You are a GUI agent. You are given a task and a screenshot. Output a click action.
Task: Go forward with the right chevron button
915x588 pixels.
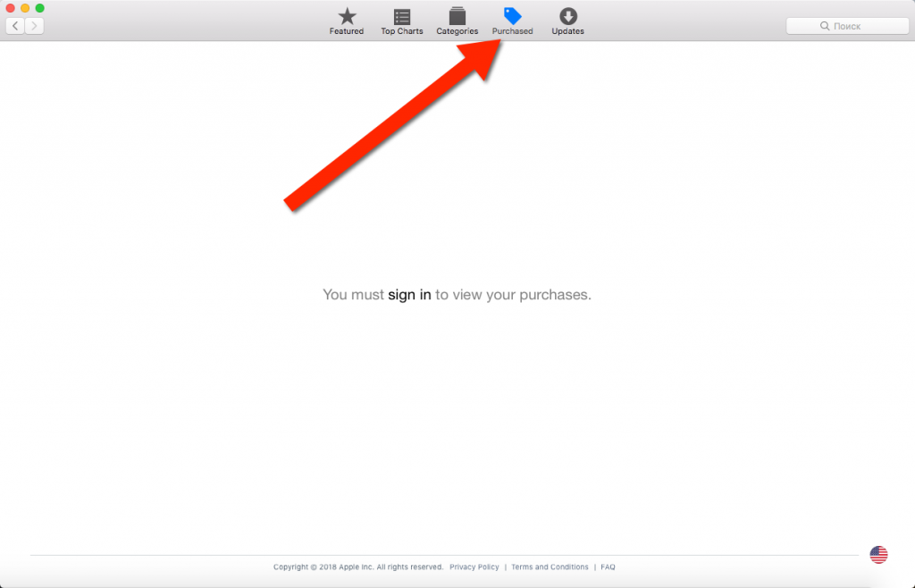35,26
